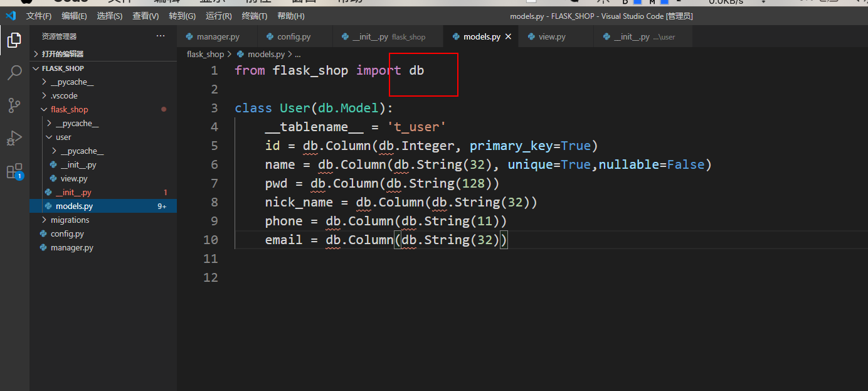Open the 选择(S) menu

pyautogui.click(x=110, y=16)
